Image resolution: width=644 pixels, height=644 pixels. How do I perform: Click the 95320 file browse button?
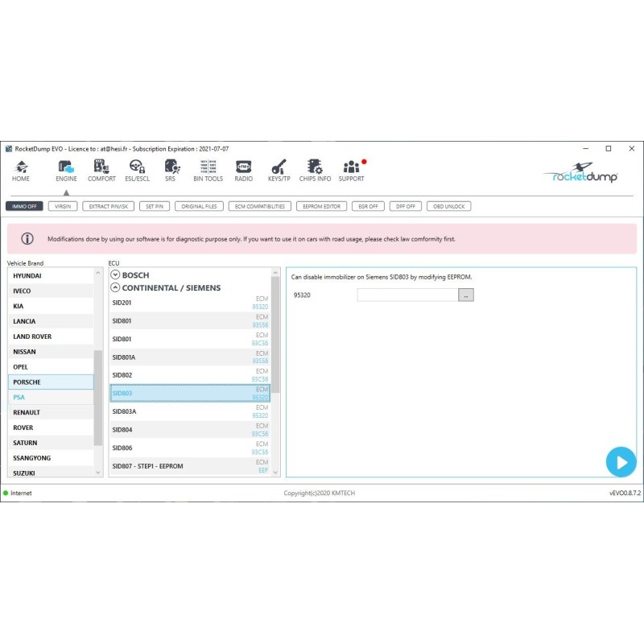point(466,295)
